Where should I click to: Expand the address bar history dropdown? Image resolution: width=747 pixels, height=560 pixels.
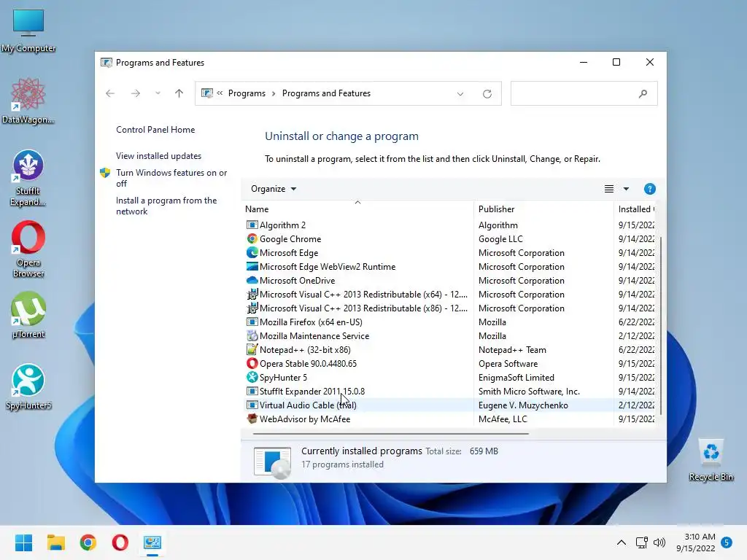point(460,94)
